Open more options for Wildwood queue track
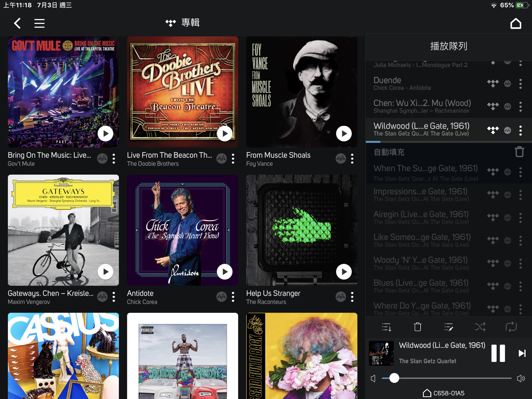 [x=521, y=131]
